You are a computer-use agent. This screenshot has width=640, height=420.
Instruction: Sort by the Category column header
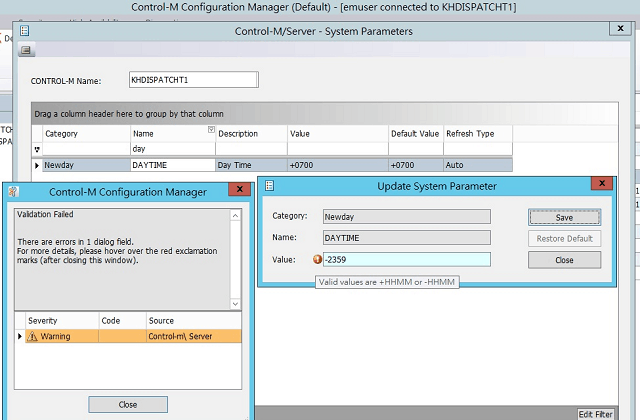click(86, 134)
